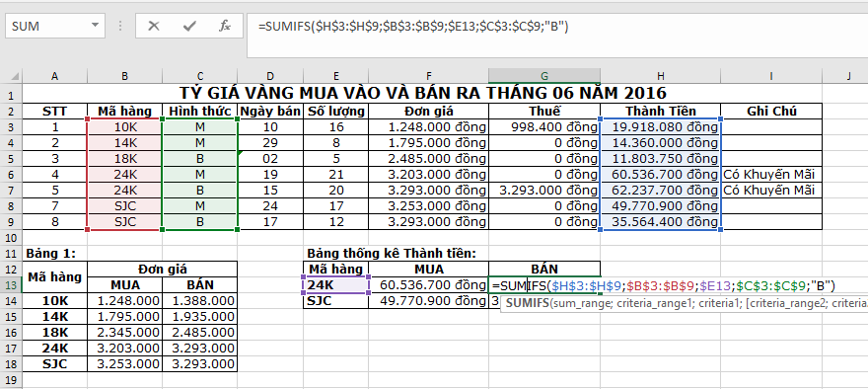This screenshot has width=868, height=389.
Task: Select column I header
Action: [771, 76]
